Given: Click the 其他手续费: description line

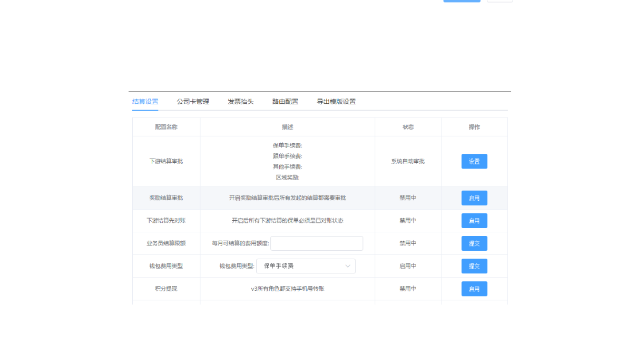Looking at the screenshot, I should click(x=288, y=167).
